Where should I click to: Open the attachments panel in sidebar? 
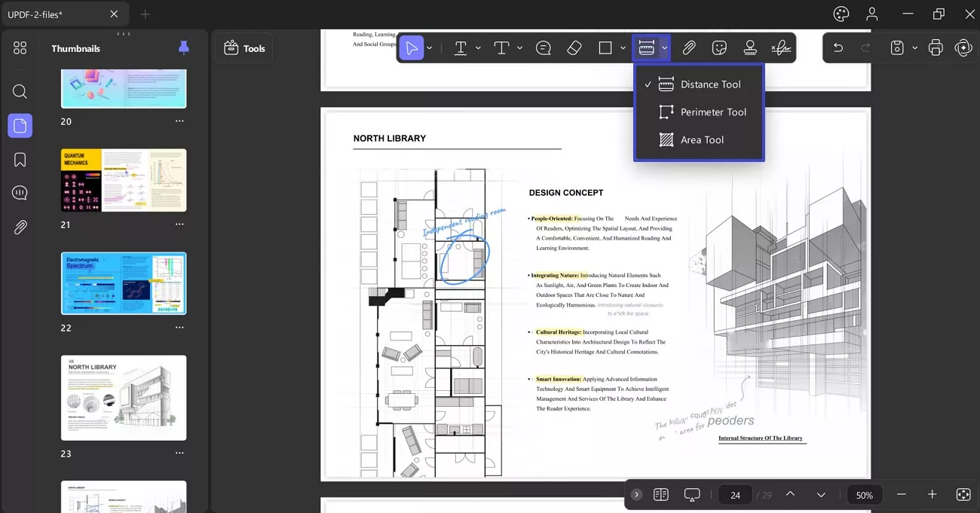pyautogui.click(x=20, y=227)
